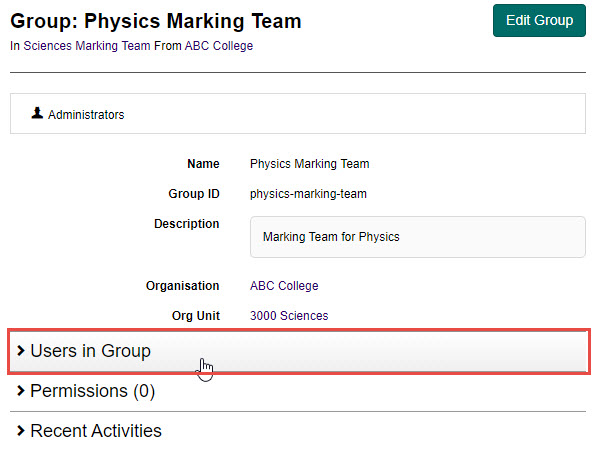The image size is (600, 456).
Task: Click the chevron beside Permissions (0)
Action: (x=20, y=391)
